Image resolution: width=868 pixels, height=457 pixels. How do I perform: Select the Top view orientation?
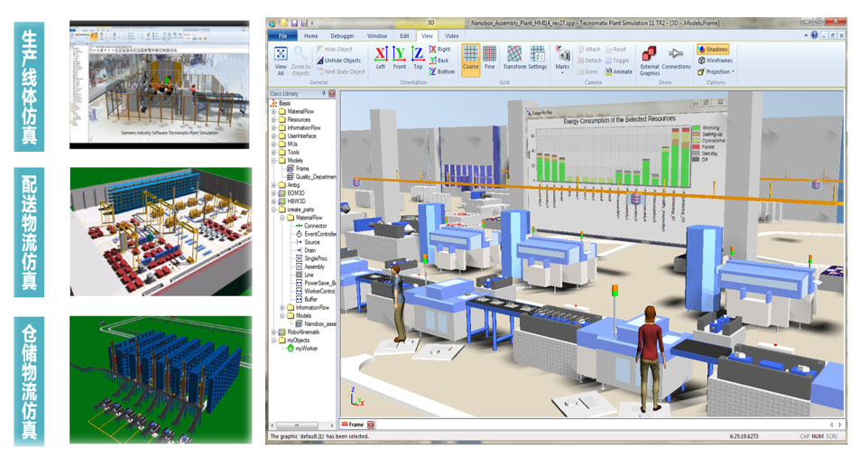[x=418, y=57]
